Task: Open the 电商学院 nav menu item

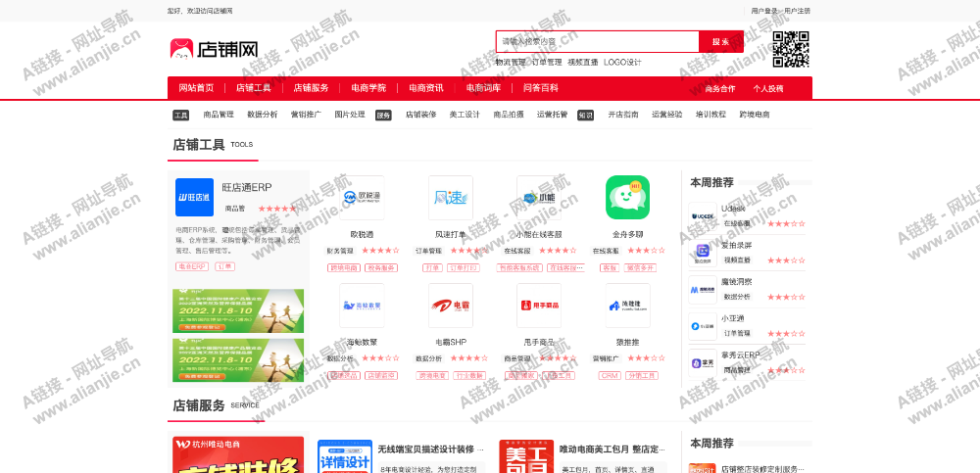Action: pos(368,88)
